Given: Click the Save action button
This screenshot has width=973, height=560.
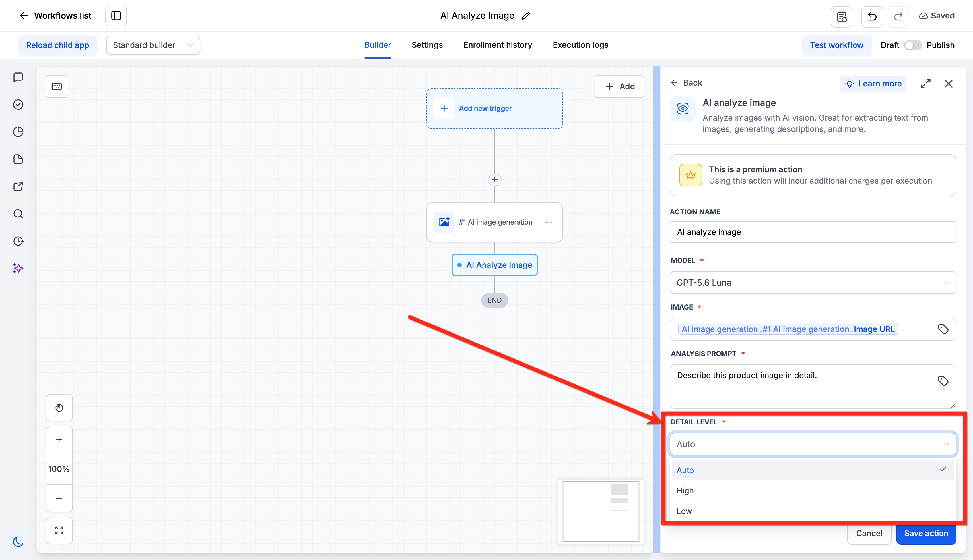Looking at the screenshot, I should point(926,534).
